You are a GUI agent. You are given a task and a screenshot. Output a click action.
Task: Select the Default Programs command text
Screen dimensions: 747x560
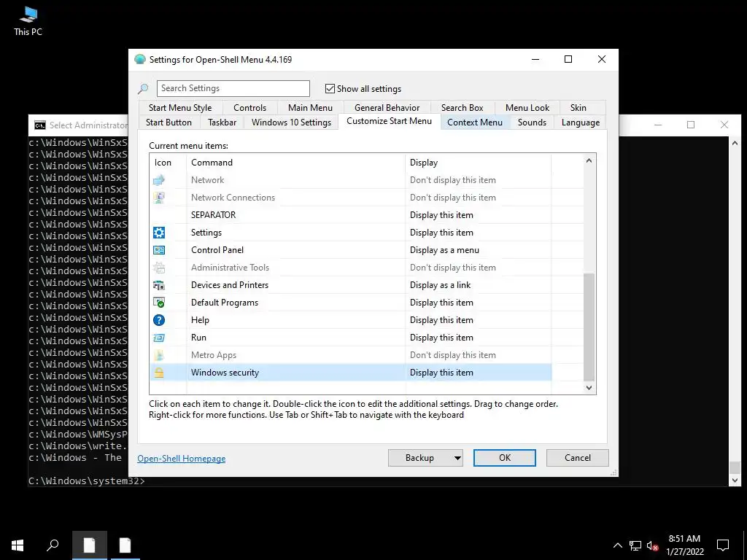(x=225, y=303)
